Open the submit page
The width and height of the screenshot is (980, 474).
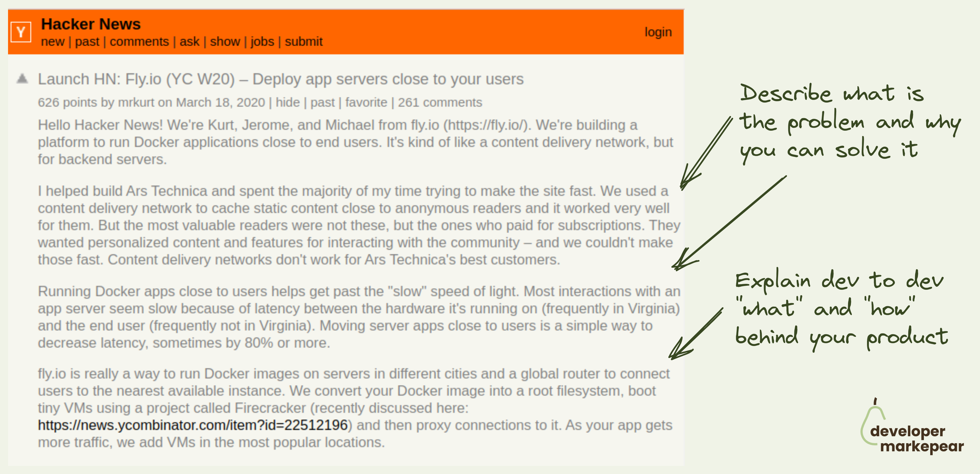(304, 42)
